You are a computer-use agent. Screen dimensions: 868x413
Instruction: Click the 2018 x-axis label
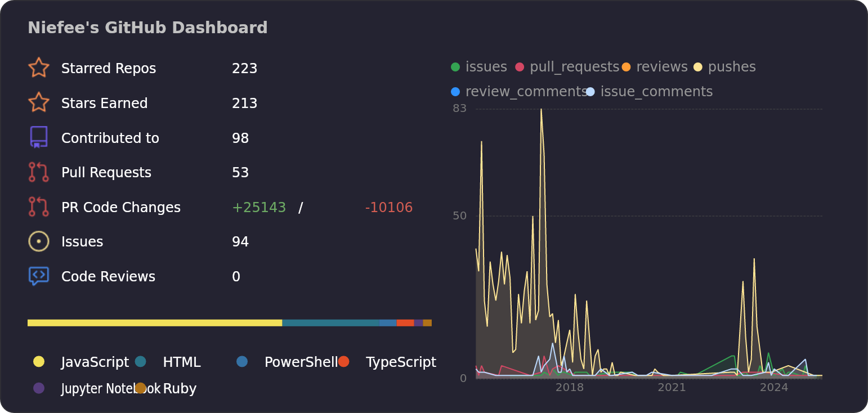pyautogui.click(x=570, y=388)
